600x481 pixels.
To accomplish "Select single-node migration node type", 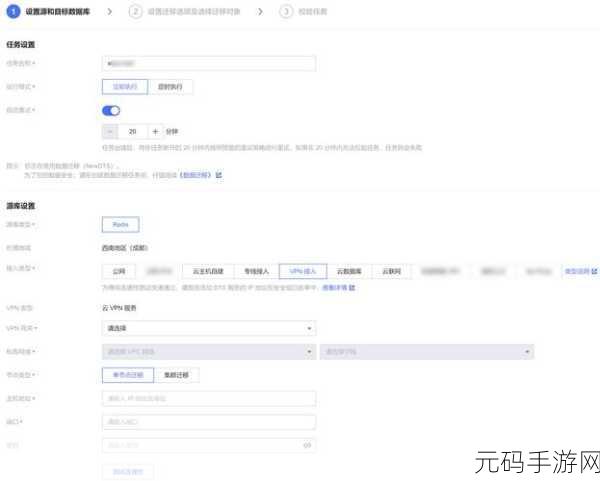I will point(128,375).
